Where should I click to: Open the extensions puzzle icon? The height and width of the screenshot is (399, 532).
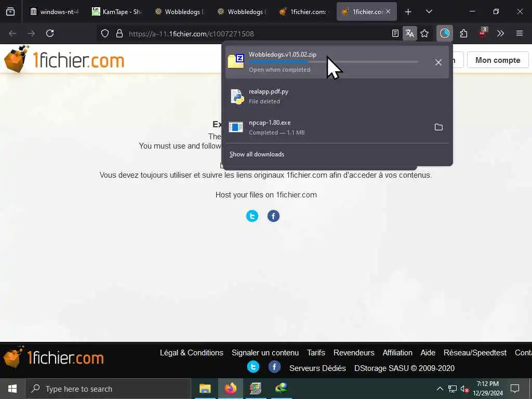coord(464,33)
